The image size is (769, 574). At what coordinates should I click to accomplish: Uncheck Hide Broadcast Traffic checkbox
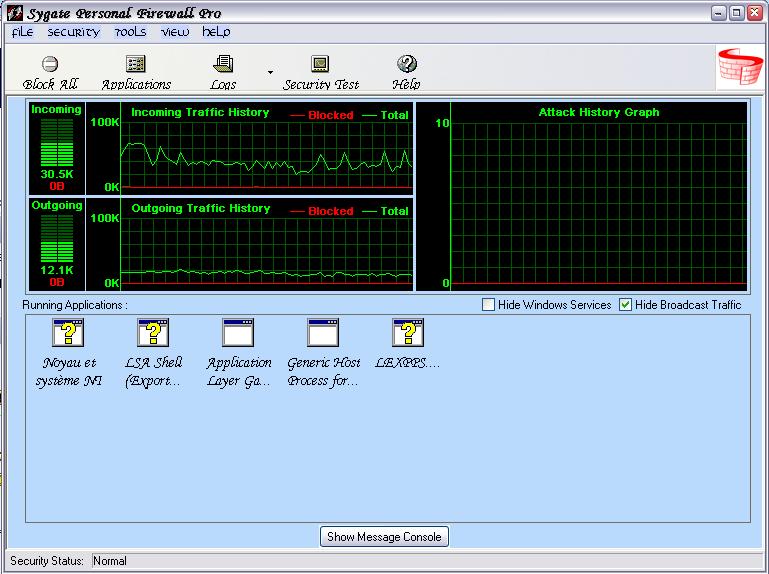625,305
